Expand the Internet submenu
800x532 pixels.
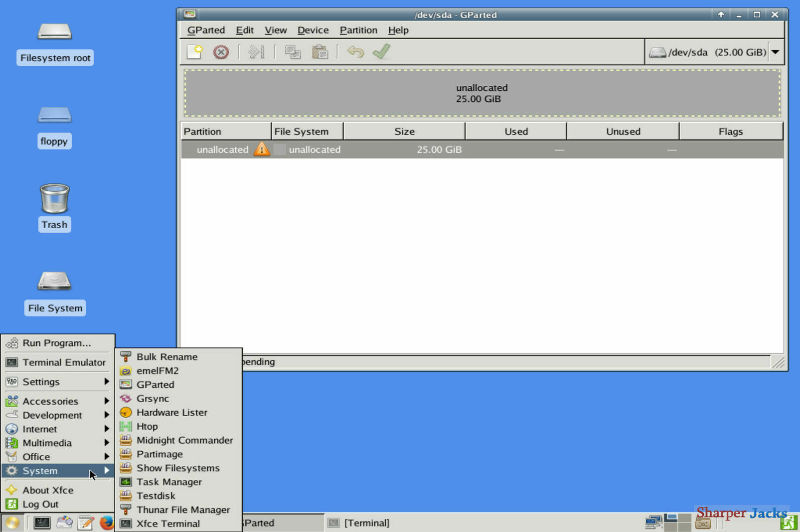[x=58, y=429]
